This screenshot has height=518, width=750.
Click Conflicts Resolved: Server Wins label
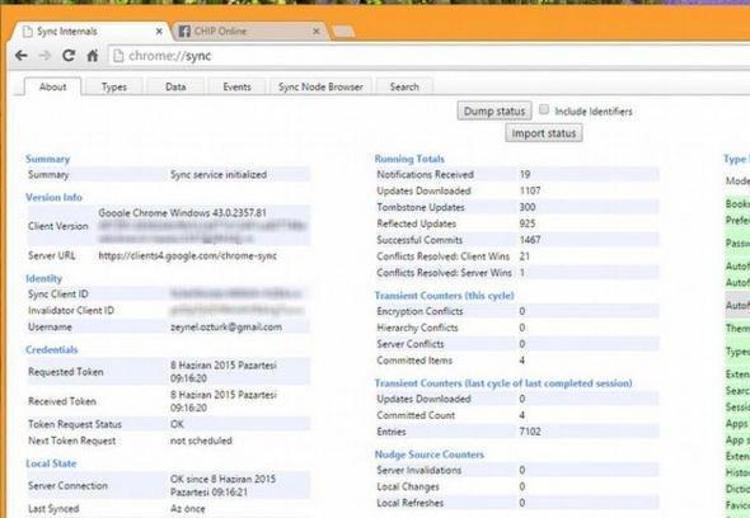click(x=444, y=273)
